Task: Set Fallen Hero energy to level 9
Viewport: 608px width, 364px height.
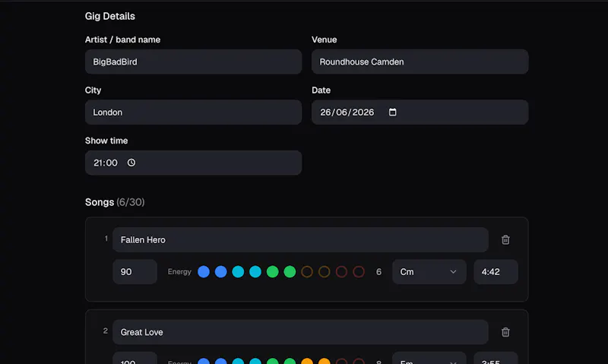Action: [x=341, y=272]
